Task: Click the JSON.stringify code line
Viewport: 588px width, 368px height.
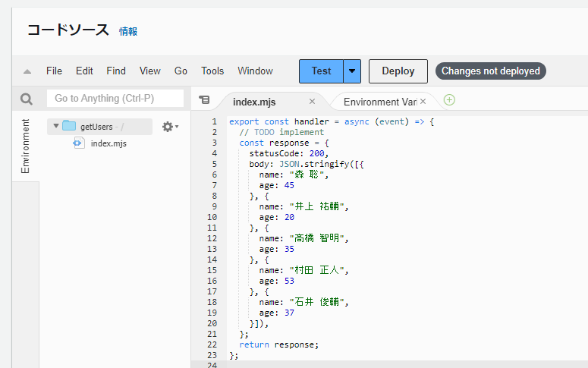Action: (307, 164)
